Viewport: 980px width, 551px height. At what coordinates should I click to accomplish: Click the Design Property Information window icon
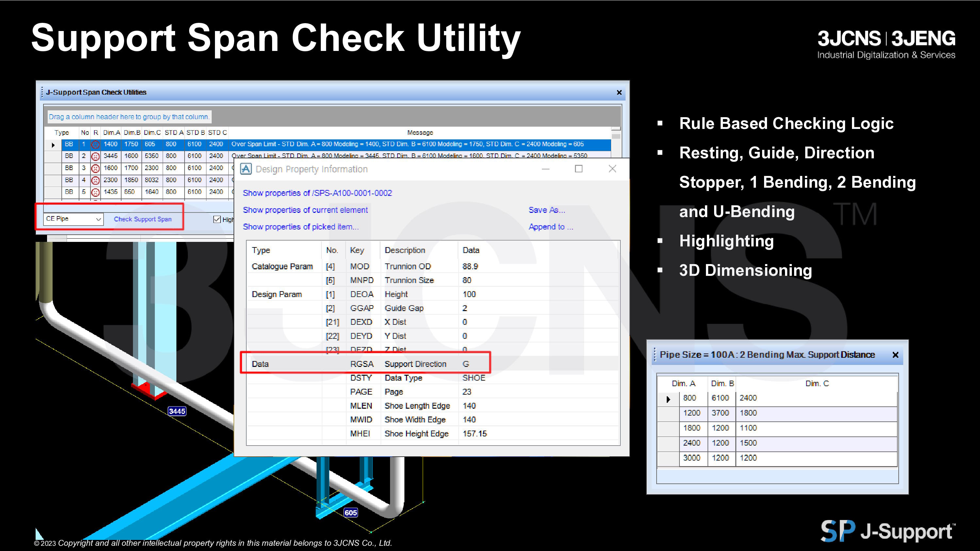click(246, 169)
